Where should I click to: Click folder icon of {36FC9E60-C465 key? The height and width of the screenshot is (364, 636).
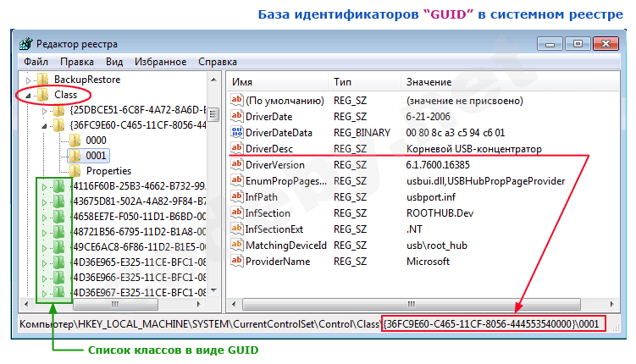(x=58, y=125)
